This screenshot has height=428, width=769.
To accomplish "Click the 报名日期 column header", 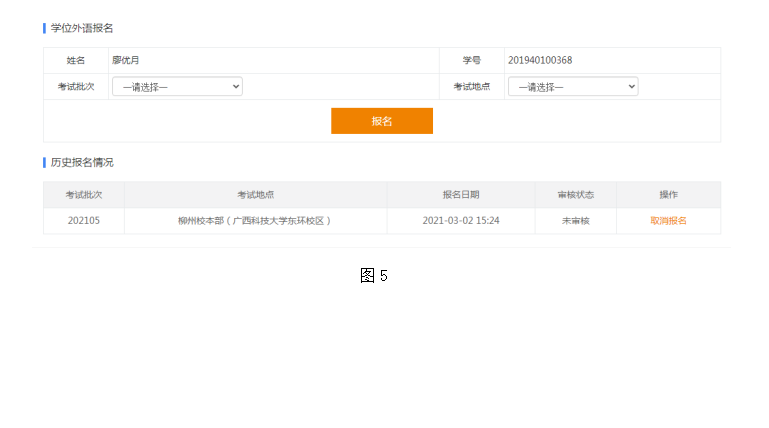I will tap(461, 195).
